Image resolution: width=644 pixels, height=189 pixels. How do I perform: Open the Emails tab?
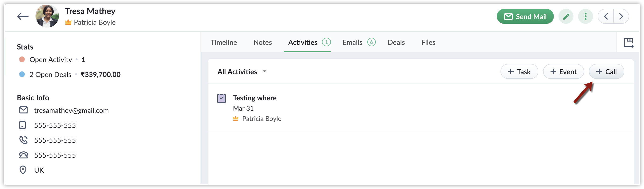pos(352,42)
